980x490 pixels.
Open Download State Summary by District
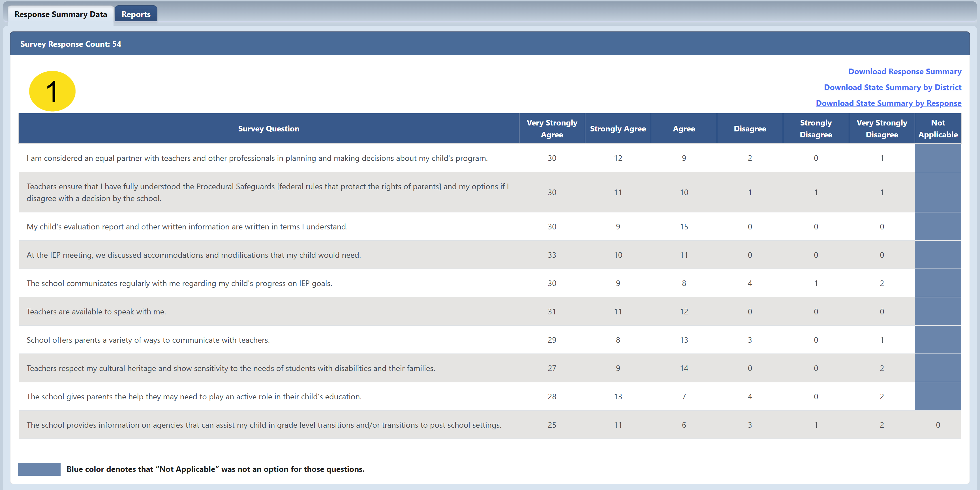(x=892, y=88)
